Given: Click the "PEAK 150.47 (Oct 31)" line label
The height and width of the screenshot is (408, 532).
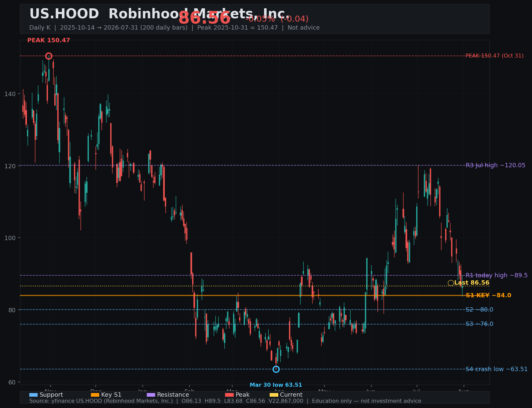Looking at the screenshot, I should coord(494,56).
